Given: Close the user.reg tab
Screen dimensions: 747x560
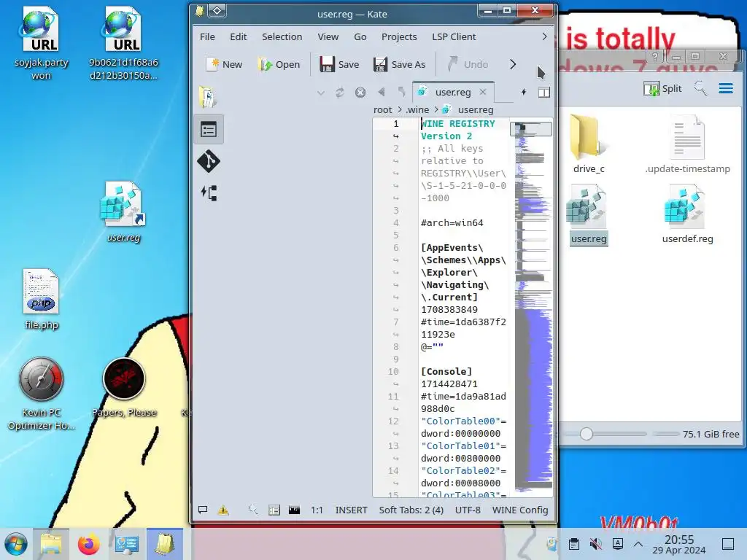Looking at the screenshot, I should [483, 92].
